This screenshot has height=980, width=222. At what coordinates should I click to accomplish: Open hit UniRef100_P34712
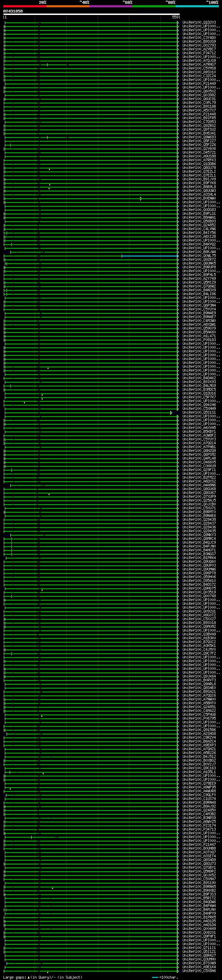tap(199, 53)
